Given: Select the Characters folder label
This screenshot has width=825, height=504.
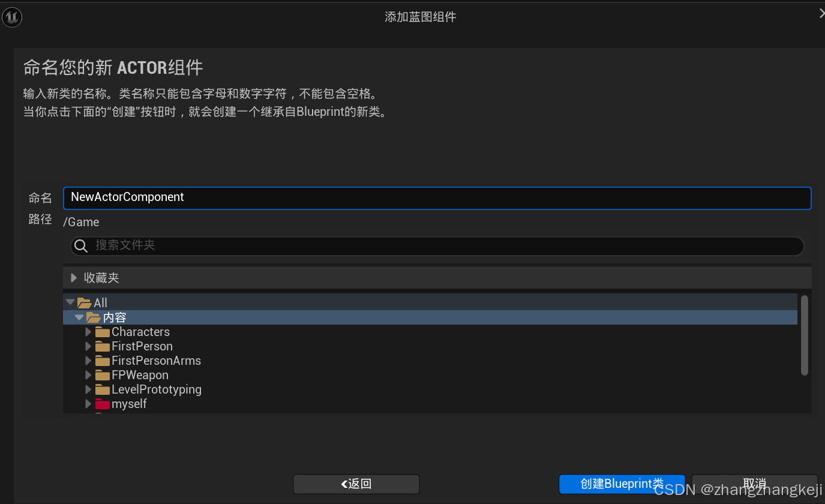Looking at the screenshot, I should 140,332.
